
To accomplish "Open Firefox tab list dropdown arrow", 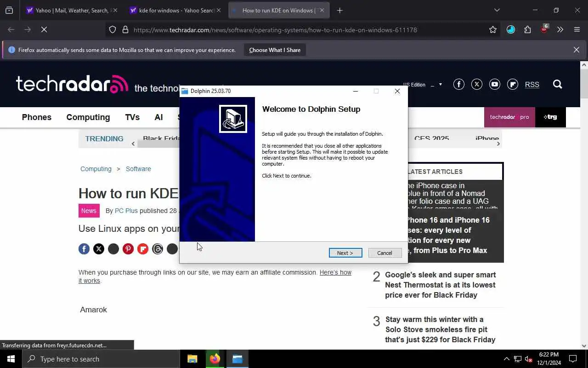I will 497,10.
